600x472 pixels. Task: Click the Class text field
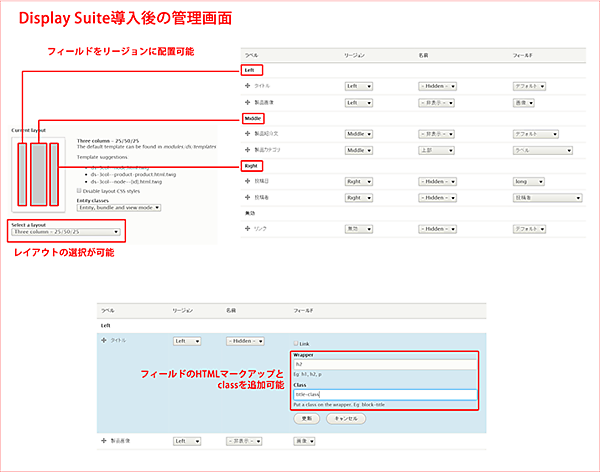point(384,394)
